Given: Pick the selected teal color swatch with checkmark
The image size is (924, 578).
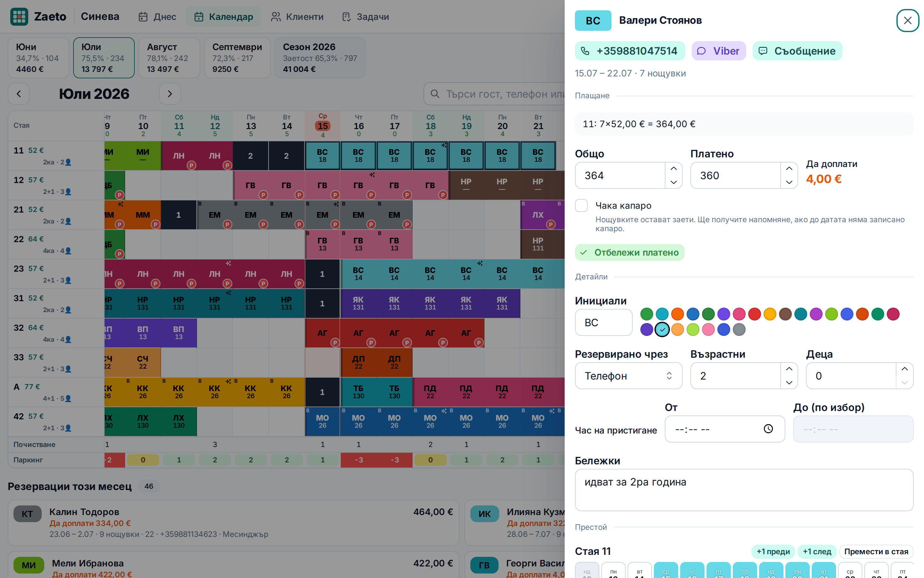Looking at the screenshot, I should point(662,329).
